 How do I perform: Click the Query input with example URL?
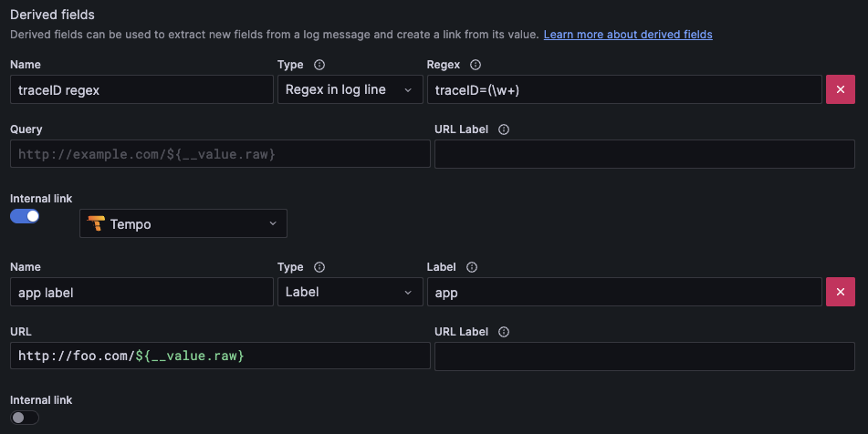click(x=219, y=154)
